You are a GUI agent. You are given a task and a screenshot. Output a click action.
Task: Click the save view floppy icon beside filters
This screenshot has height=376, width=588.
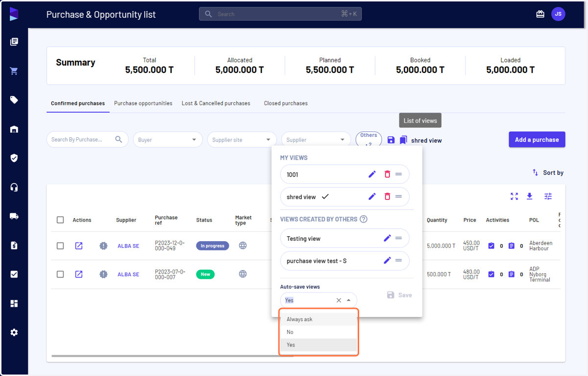(391, 140)
